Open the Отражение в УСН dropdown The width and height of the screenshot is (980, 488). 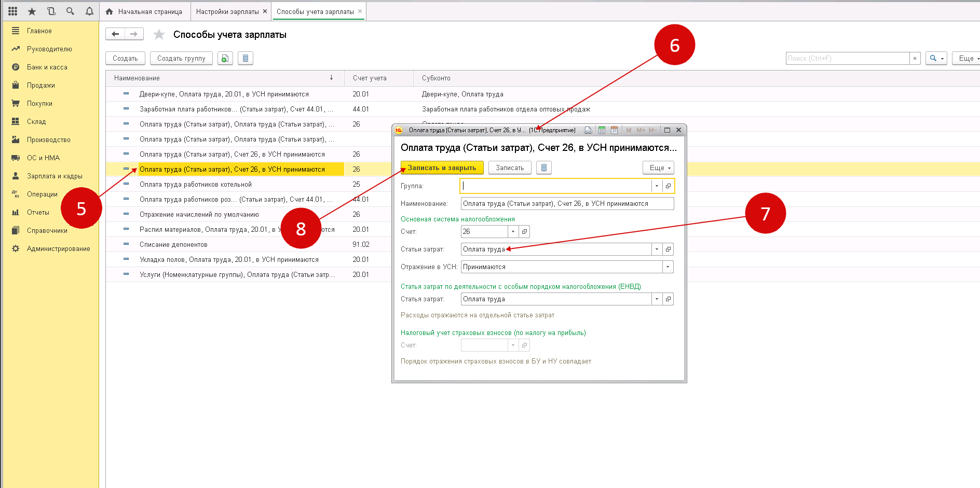tap(668, 267)
